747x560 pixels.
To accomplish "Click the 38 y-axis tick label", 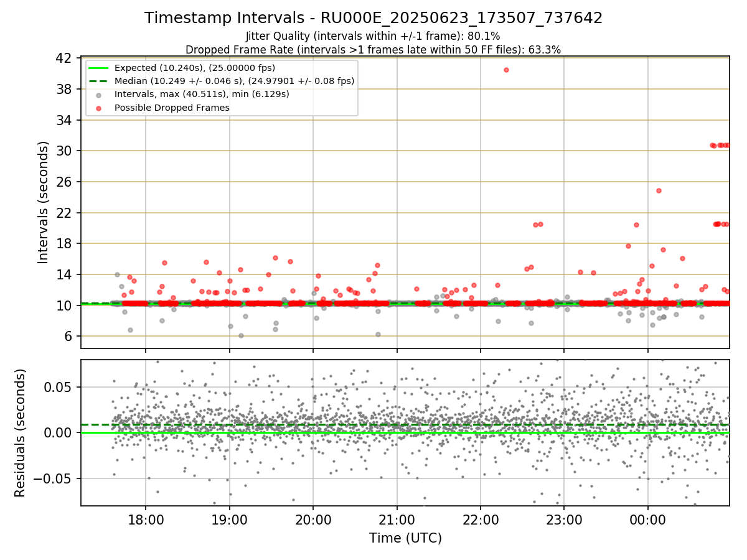I will (x=64, y=89).
